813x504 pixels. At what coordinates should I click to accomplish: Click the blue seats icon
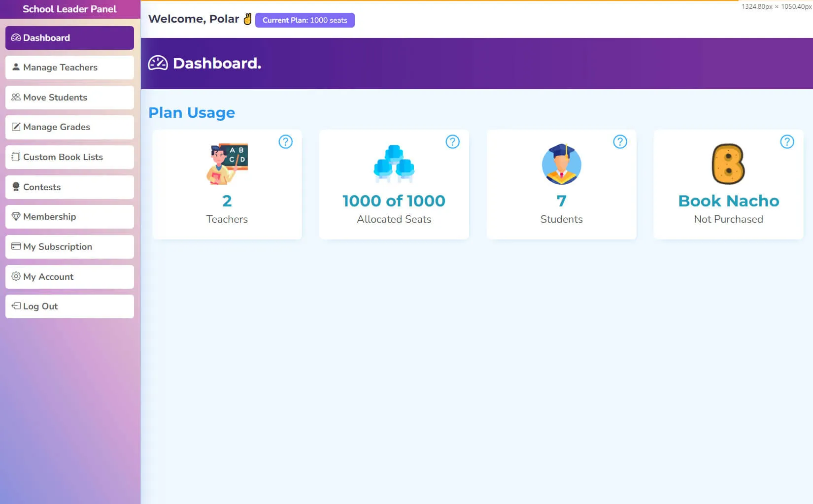(x=394, y=164)
